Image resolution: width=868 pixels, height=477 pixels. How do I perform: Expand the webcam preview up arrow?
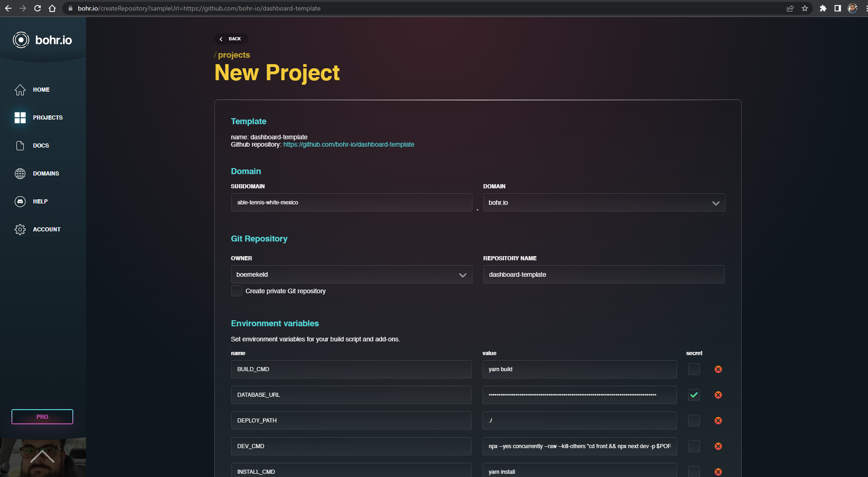tap(43, 456)
